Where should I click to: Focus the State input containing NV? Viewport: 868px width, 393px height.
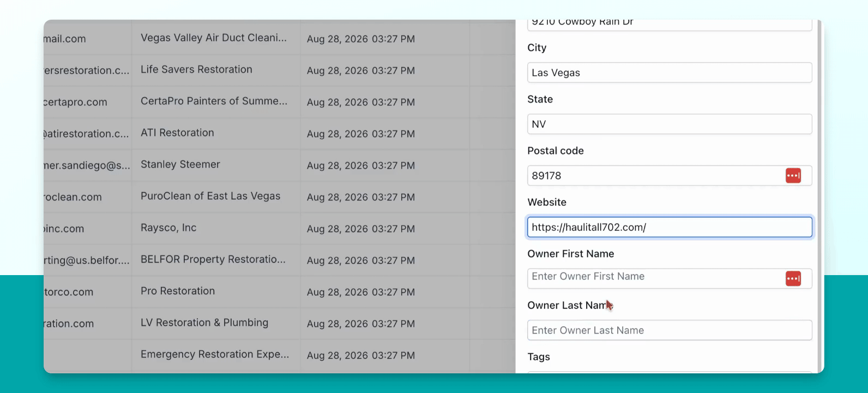click(670, 124)
